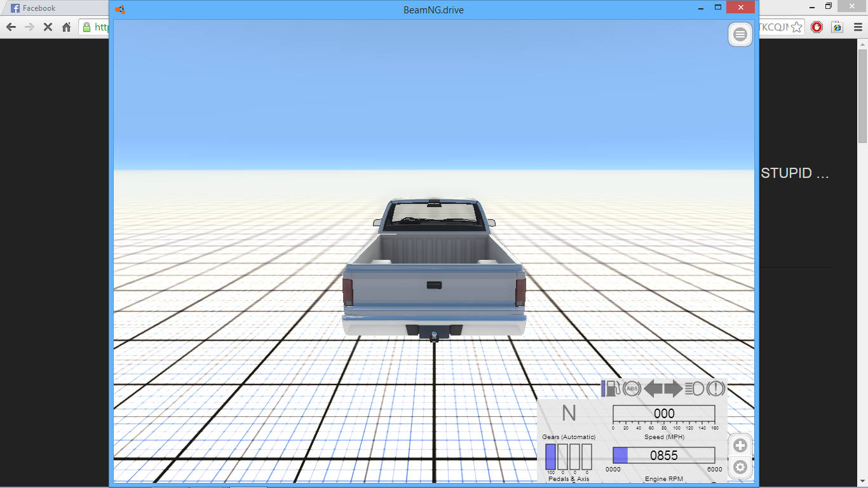Click the engine RPM bar showing 0855
The width and height of the screenshot is (868, 488).
tap(664, 456)
